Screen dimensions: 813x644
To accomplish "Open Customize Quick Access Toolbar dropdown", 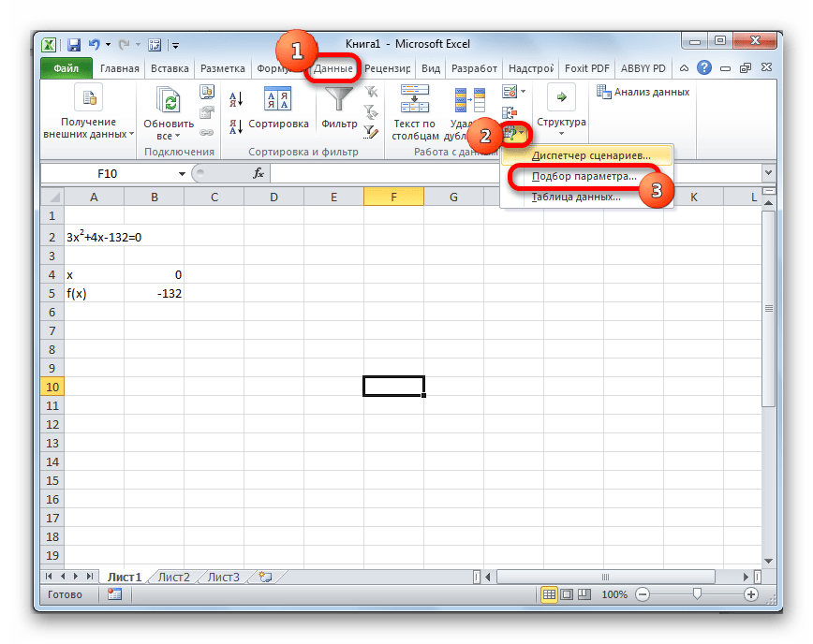I will point(176,46).
